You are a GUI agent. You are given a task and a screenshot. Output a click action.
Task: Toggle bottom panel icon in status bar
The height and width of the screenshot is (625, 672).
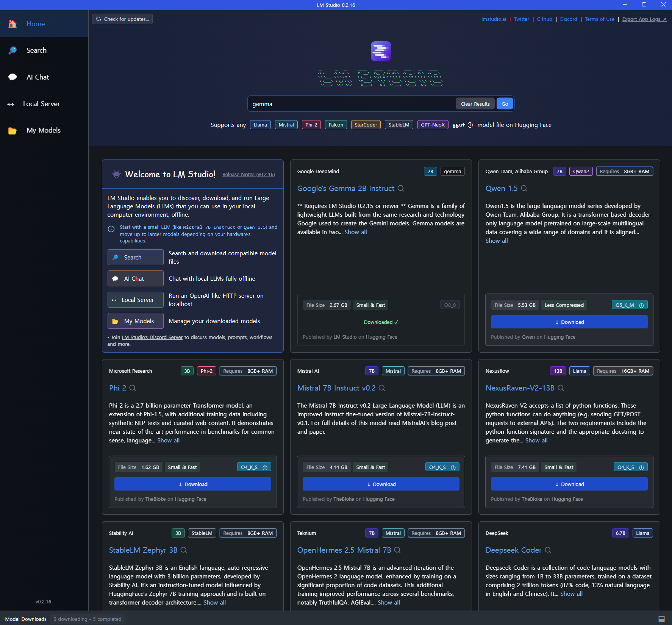[x=661, y=619]
